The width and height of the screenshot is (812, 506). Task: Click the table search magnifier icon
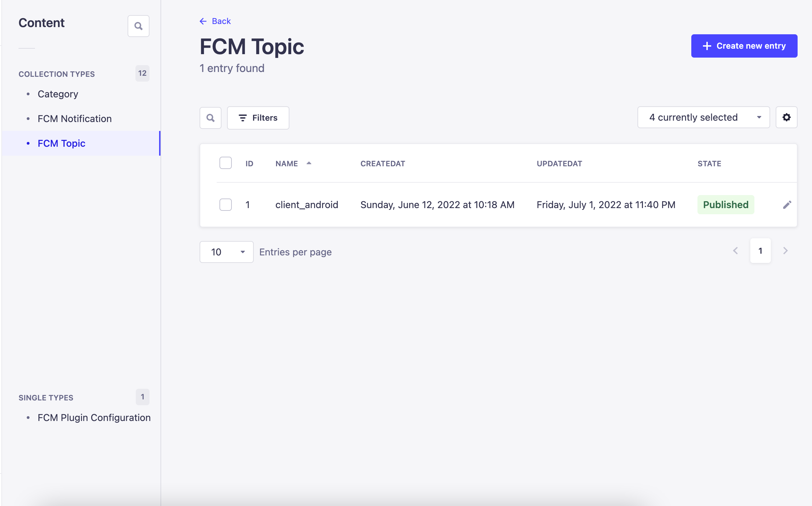click(x=210, y=118)
